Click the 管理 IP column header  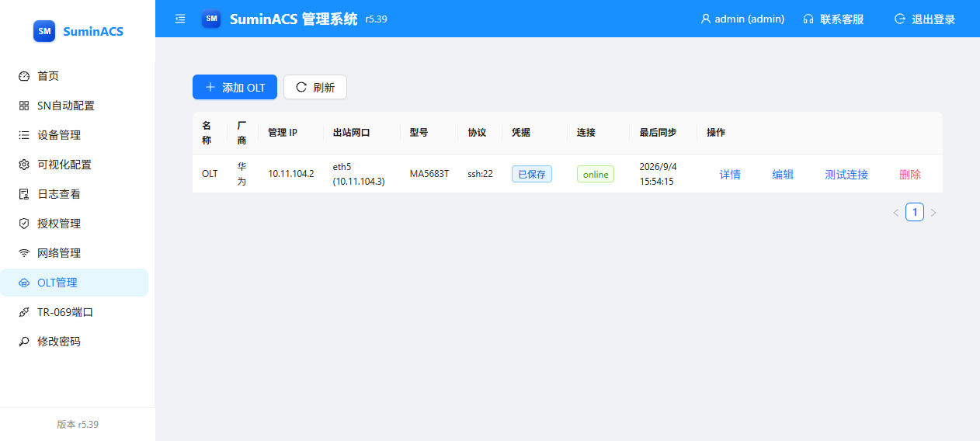click(283, 133)
